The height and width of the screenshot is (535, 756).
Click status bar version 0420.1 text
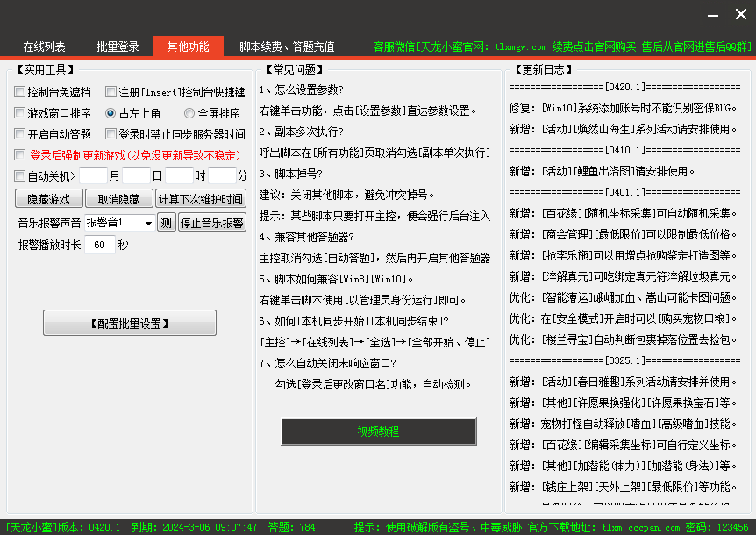pos(62,527)
